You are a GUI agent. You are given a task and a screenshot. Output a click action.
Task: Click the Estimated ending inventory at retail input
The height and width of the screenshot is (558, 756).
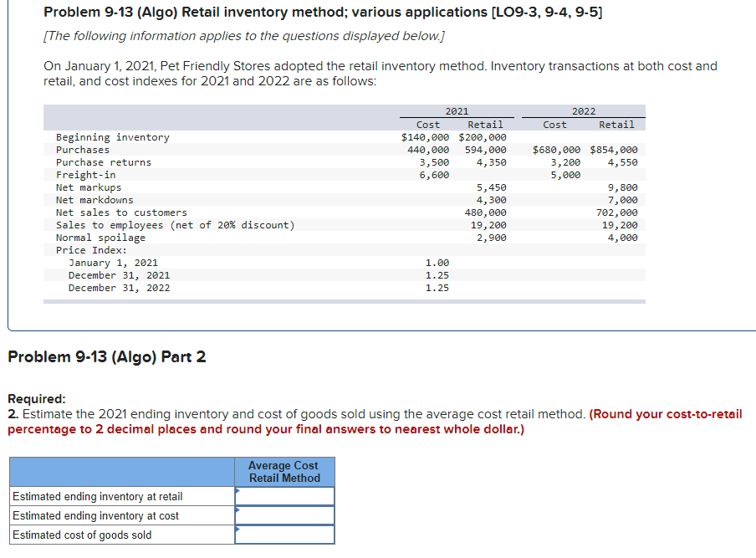point(284,496)
